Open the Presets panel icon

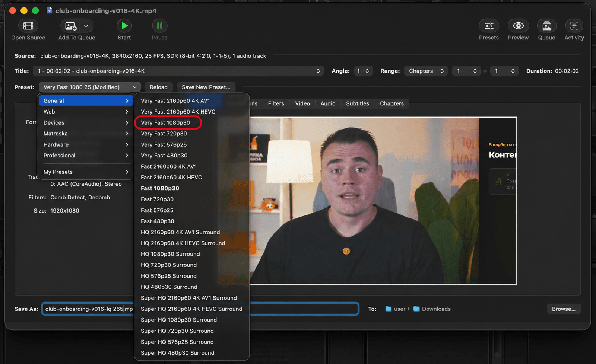coord(489,26)
